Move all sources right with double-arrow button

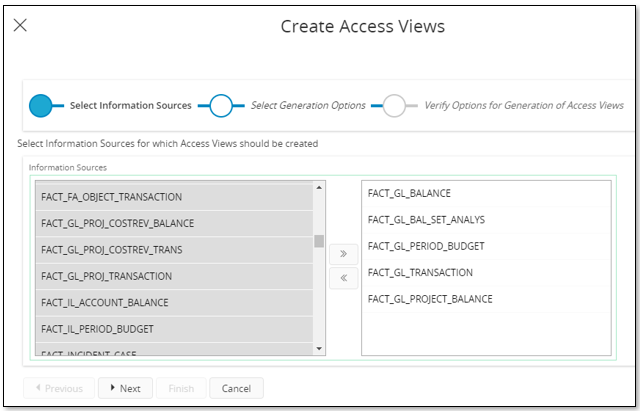343,255
